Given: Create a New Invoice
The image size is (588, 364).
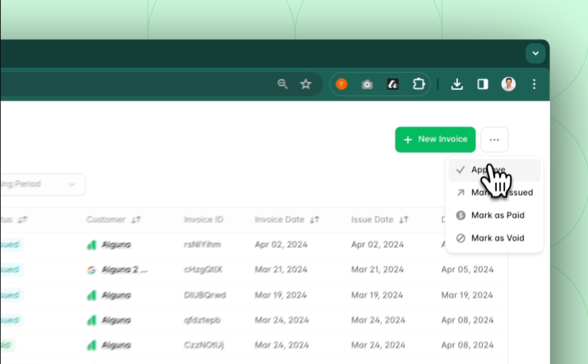Looking at the screenshot, I should (x=435, y=139).
